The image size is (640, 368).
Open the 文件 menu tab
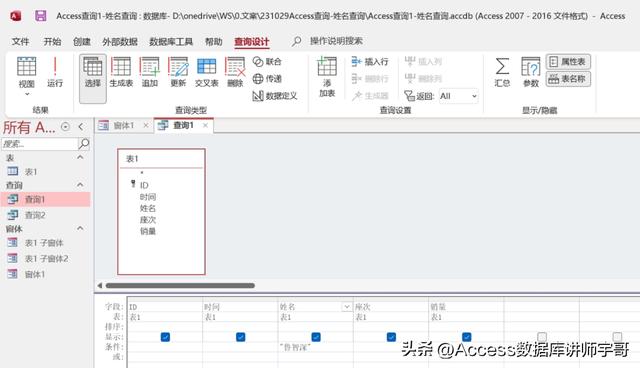[x=20, y=41]
